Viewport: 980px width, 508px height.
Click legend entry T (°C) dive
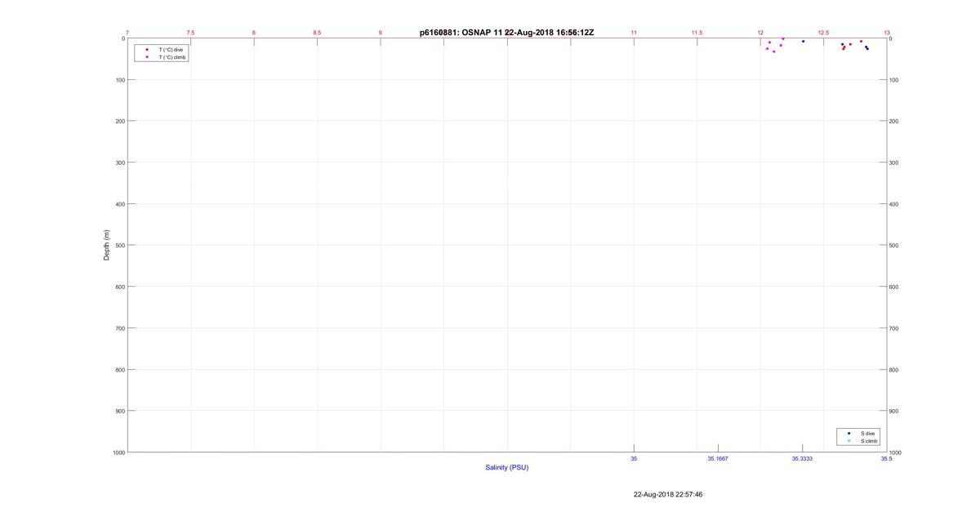coord(171,50)
